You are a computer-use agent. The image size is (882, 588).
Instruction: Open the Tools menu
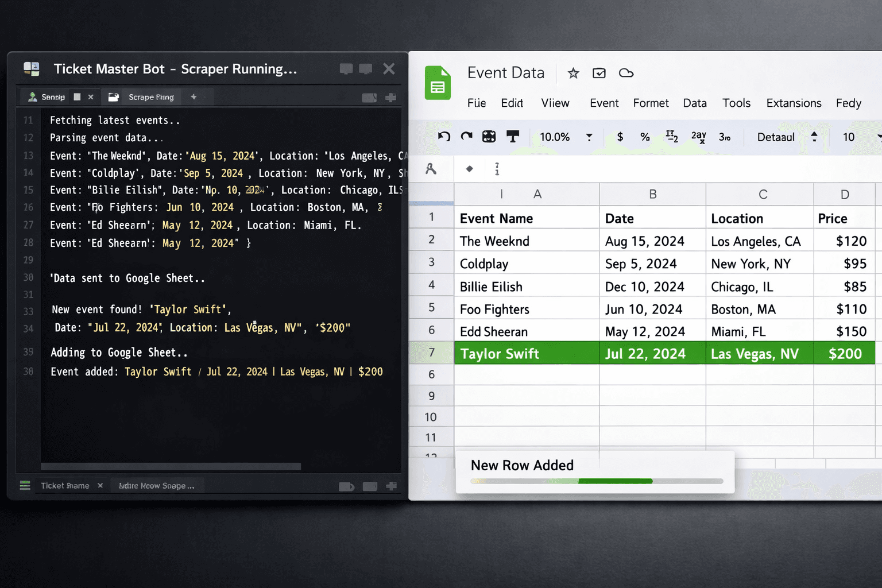pyautogui.click(x=736, y=103)
